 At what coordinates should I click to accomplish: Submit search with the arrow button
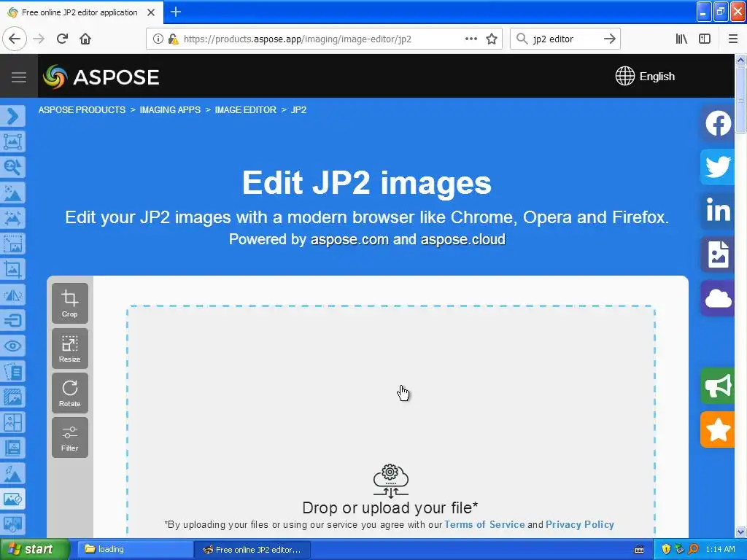tap(609, 39)
